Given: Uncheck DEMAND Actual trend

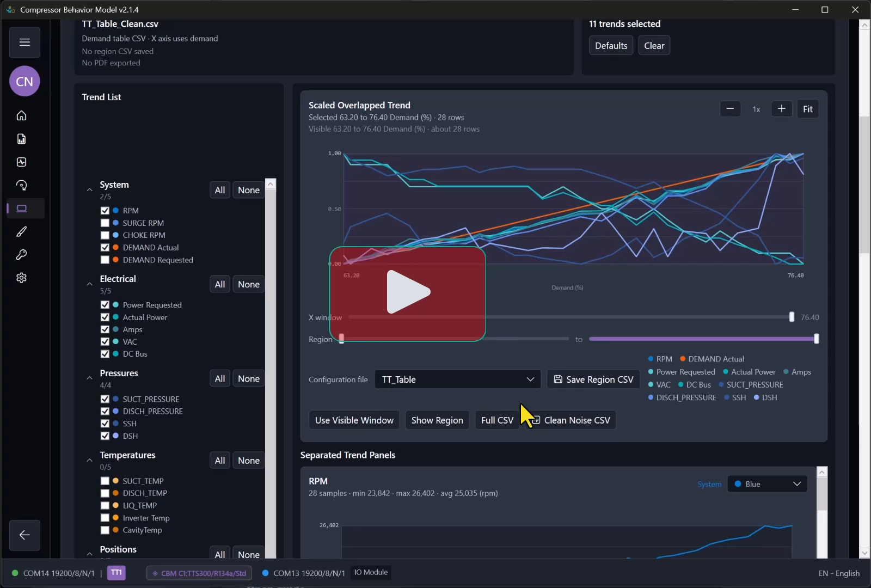Looking at the screenshot, I should tap(105, 248).
